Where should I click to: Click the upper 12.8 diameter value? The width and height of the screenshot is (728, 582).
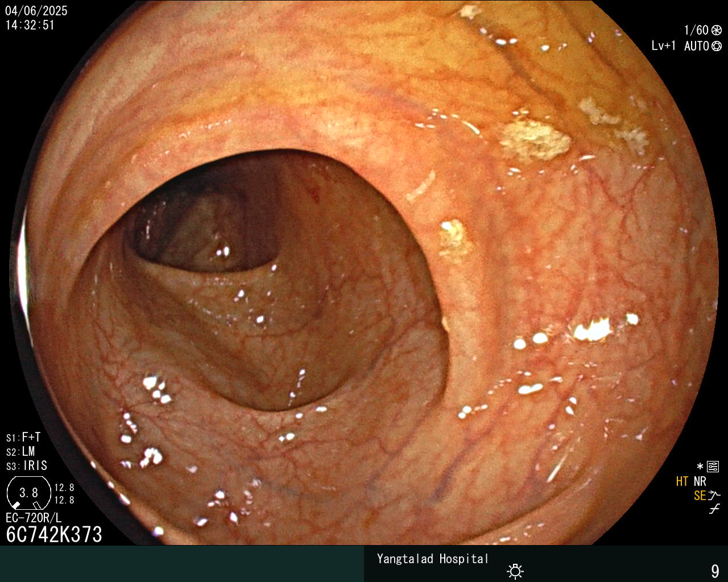pos(64,488)
